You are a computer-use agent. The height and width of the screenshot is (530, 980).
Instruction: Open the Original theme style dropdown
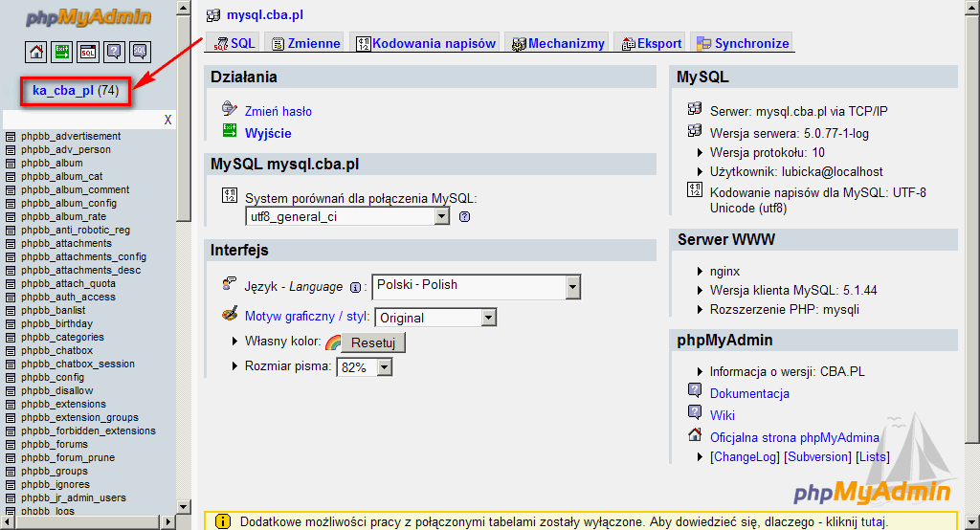click(435, 318)
